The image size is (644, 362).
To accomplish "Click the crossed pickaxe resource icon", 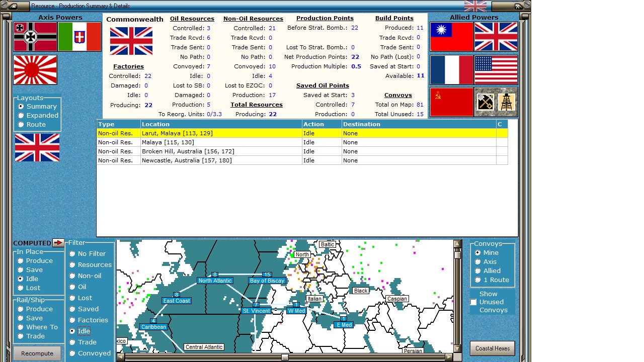I will [485, 102].
